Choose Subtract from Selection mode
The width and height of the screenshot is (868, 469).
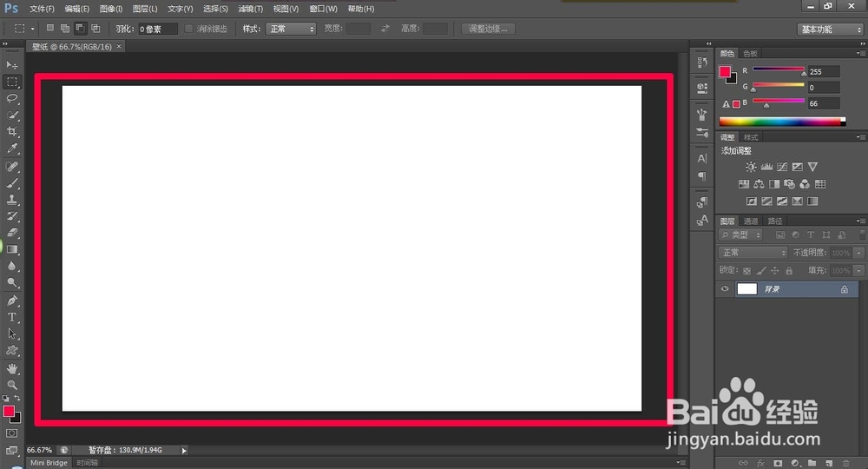pos(80,28)
